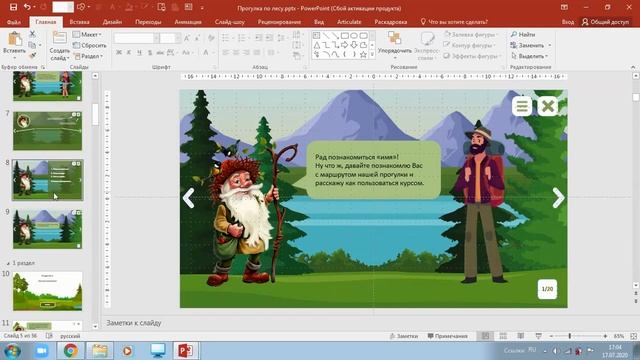Click the Создать слайд icon
The image size is (640, 360).
(60, 38)
